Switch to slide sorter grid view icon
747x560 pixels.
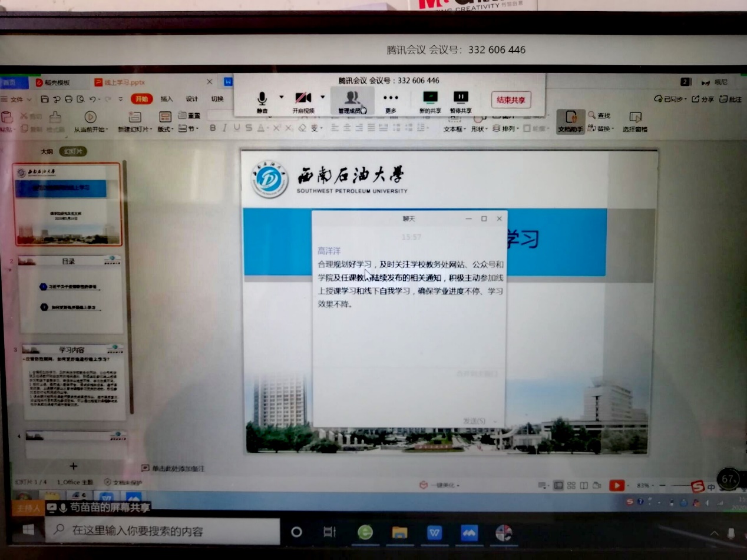click(571, 486)
